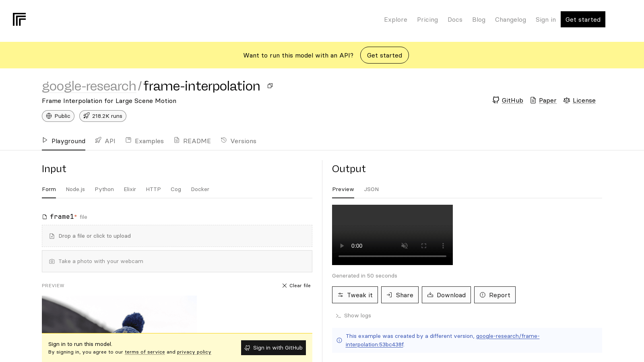Image resolution: width=644 pixels, height=362 pixels.
Task: Switch to the API tab
Action: tap(105, 141)
